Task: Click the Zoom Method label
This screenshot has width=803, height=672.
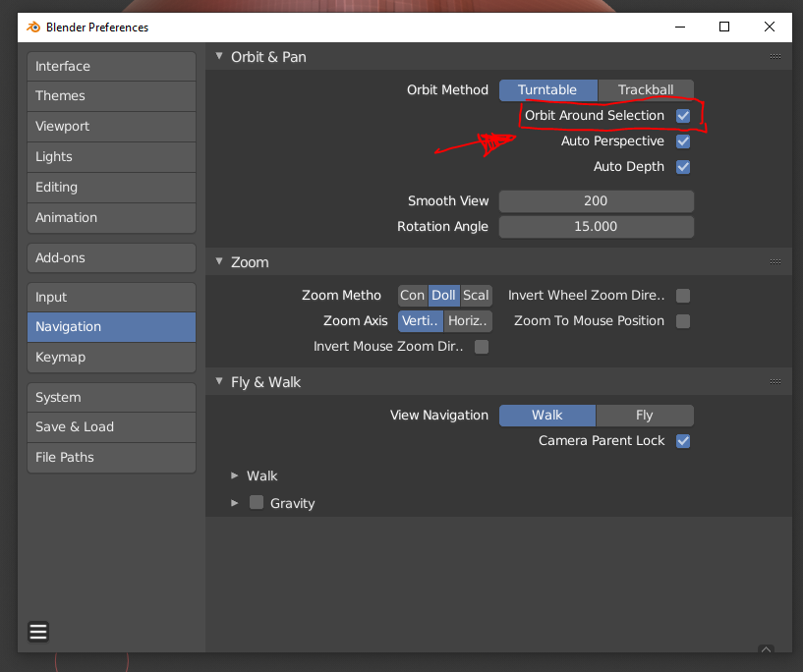Action: tap(342, 296)
